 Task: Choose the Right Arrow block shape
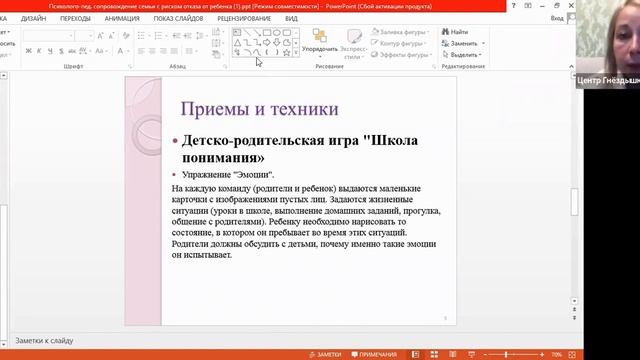pos(267,42)
